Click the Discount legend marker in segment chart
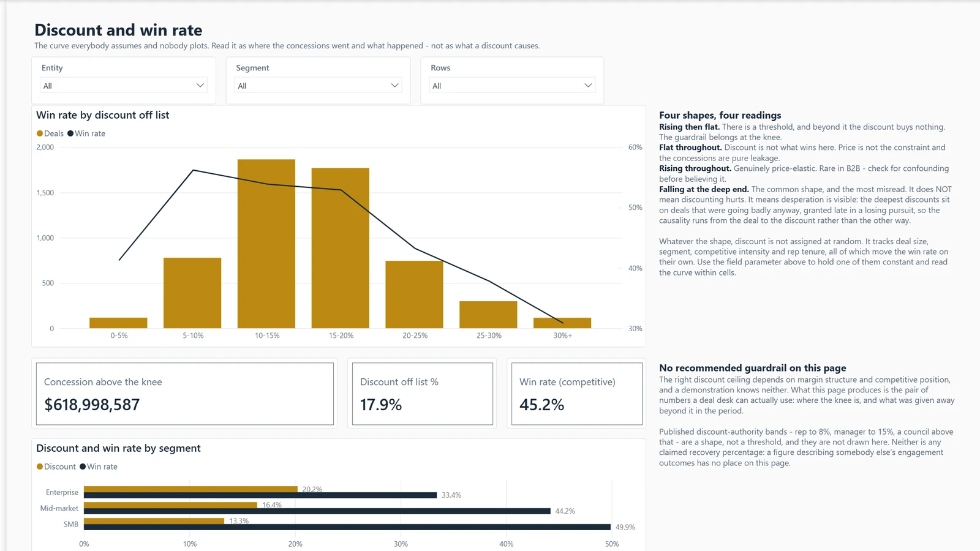 40,467
